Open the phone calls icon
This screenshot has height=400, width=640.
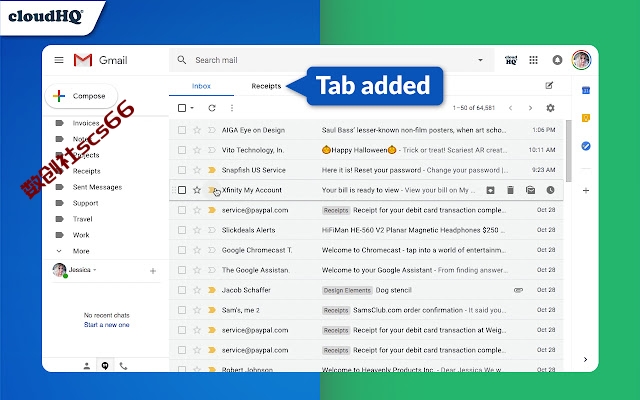pyautogui.click(x=123, y=366)
